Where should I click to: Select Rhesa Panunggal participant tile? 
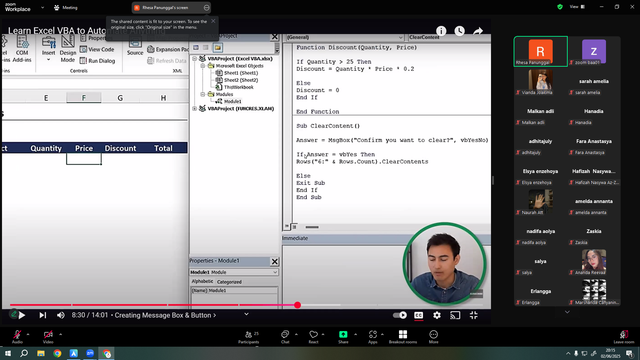click(x=540, y=51)
